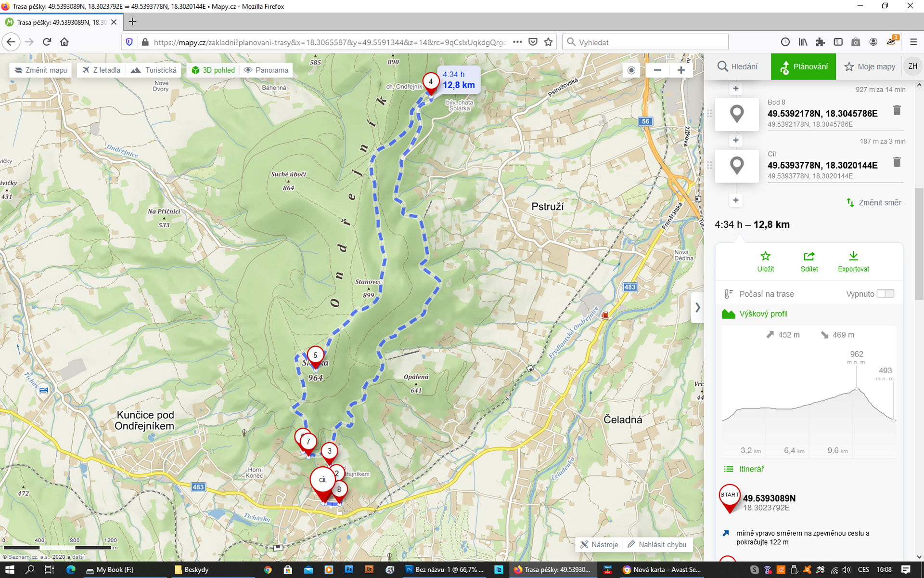Close the Trasa pěšky browser tab
Viewport: 924px width, 578px height.
(114, 22)
